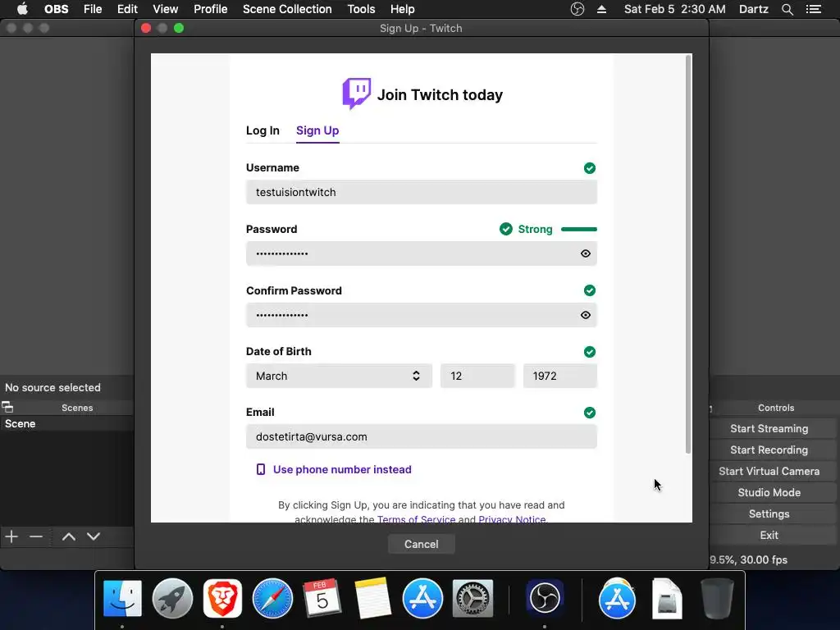Open Brave browser from the dock
This screenshot has width=840, height=630.
(222, 598)
